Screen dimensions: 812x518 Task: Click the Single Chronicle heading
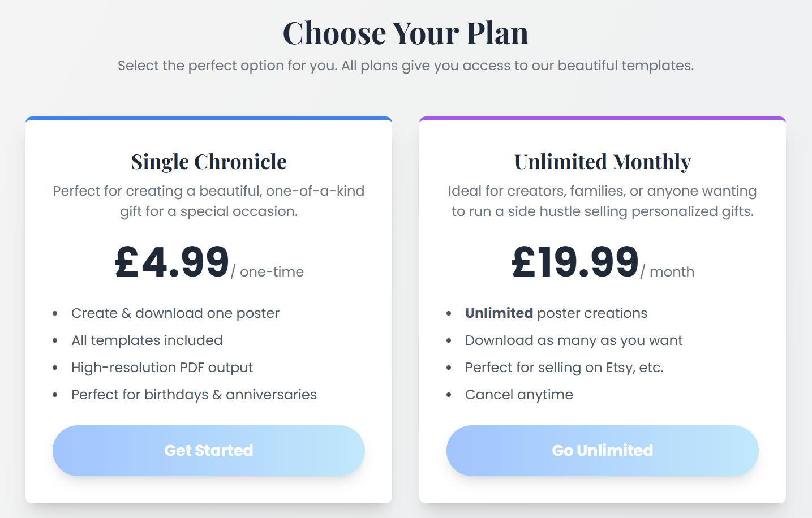(208, 162)
